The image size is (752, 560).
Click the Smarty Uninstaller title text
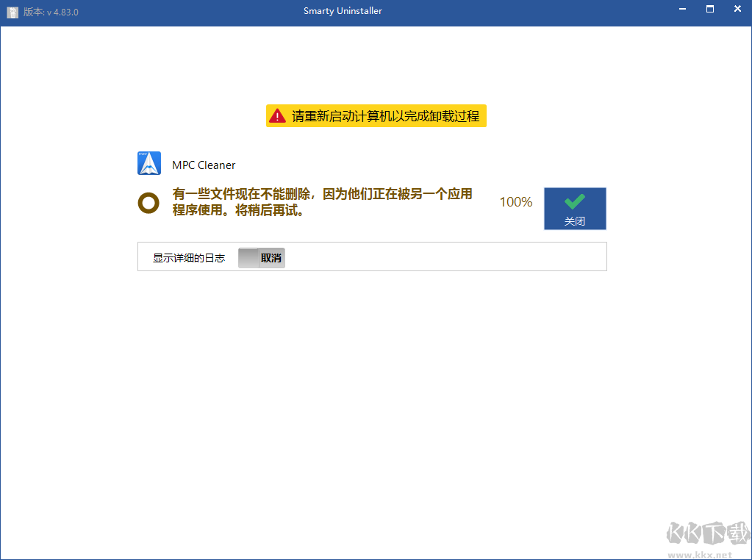tap(343, 10)
